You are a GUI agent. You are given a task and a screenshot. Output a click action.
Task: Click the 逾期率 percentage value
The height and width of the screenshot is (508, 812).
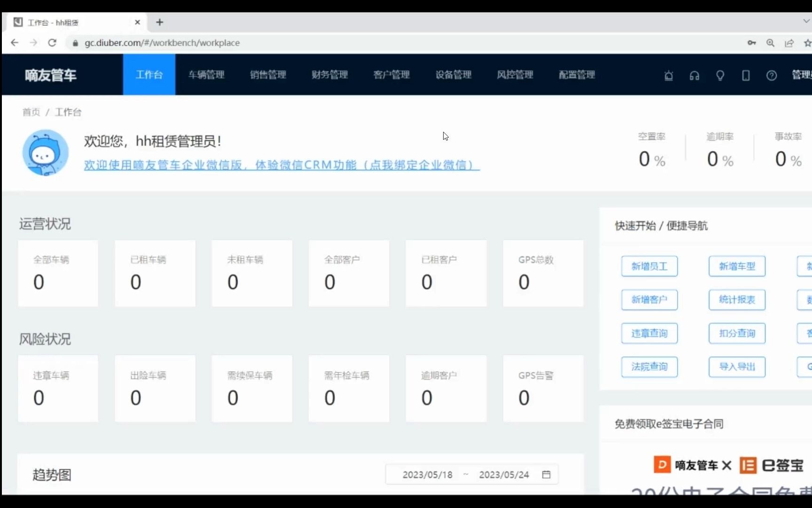720,159
